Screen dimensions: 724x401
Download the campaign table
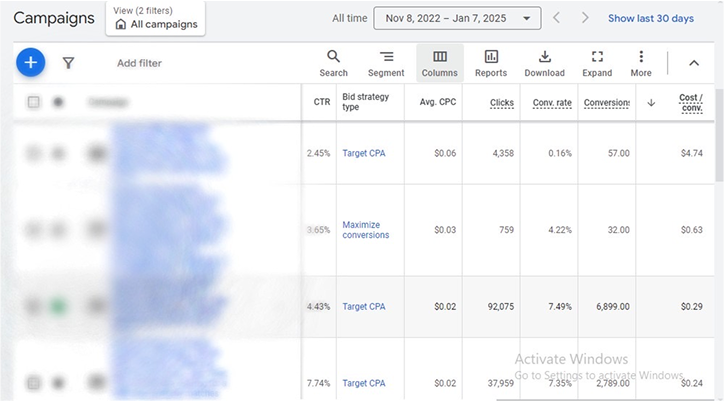point(544,63)
